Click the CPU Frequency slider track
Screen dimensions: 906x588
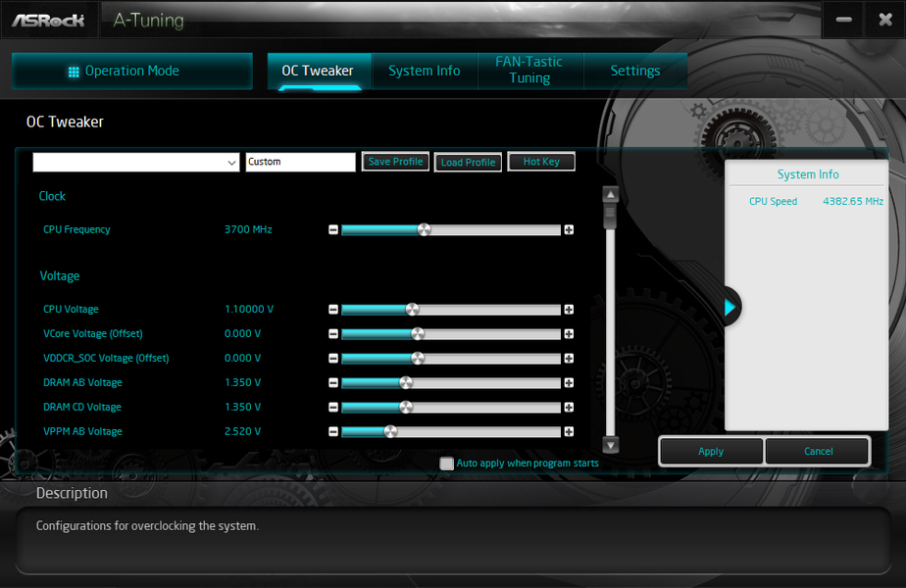click(x=451, y=230)
